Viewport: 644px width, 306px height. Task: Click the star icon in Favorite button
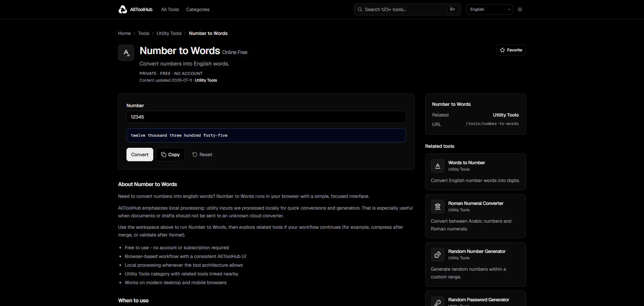(x=502, y=50)
